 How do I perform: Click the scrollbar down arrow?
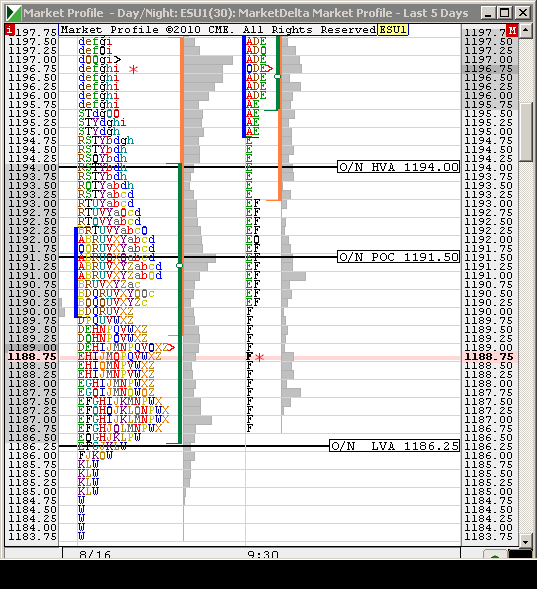[x=526, y=542]
